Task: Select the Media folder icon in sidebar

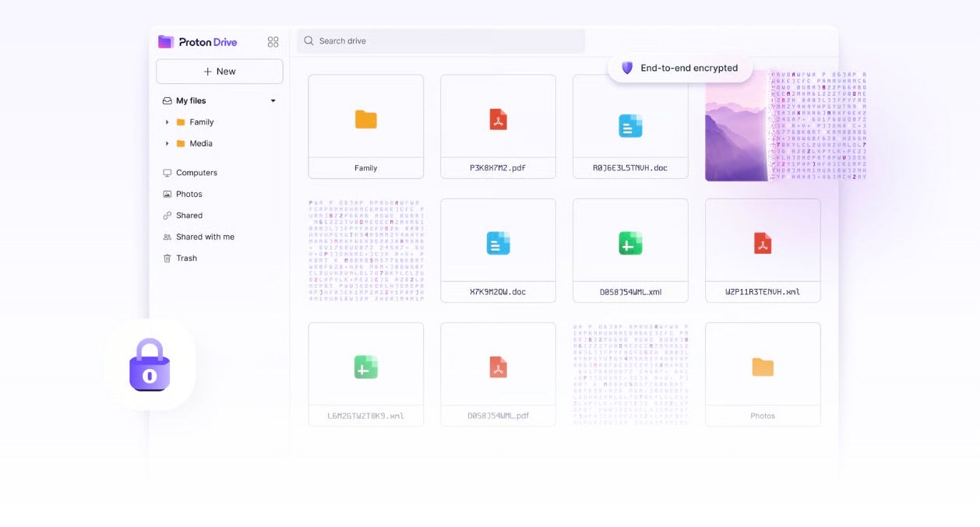Action: (x=181, y=143)
